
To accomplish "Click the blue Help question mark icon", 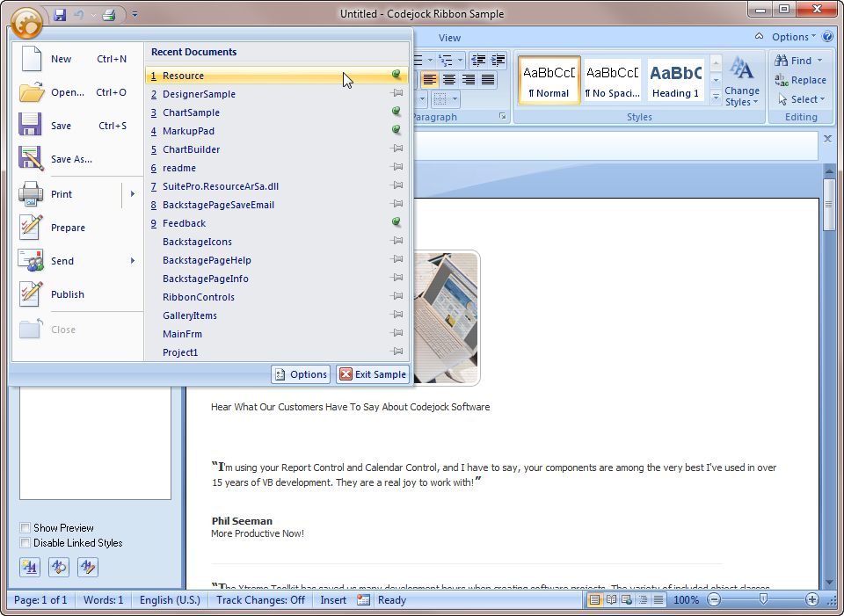I will 828,37.
